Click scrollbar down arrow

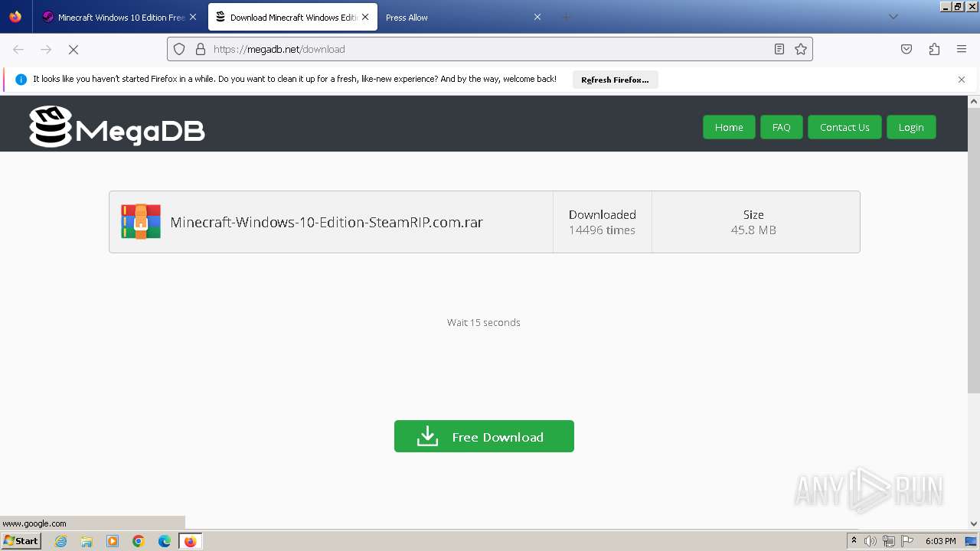point(974,523)
